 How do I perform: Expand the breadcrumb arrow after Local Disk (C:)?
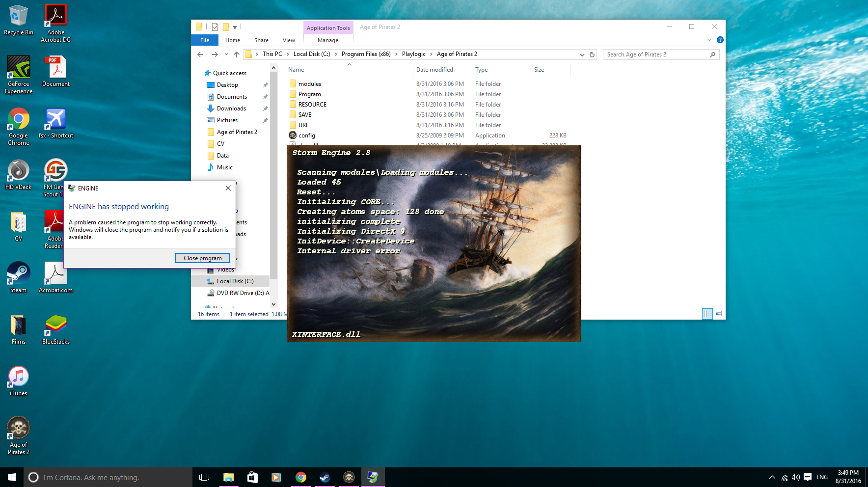(x=336, y=54)
